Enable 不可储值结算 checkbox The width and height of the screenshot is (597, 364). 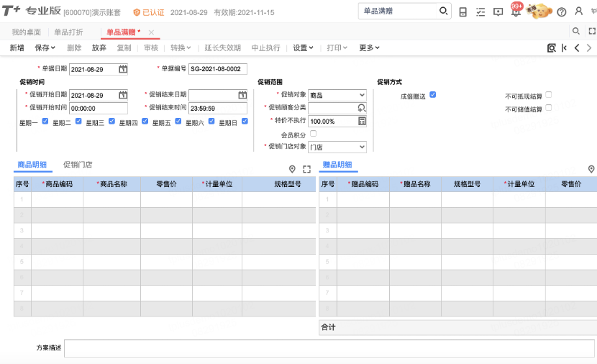549,108
